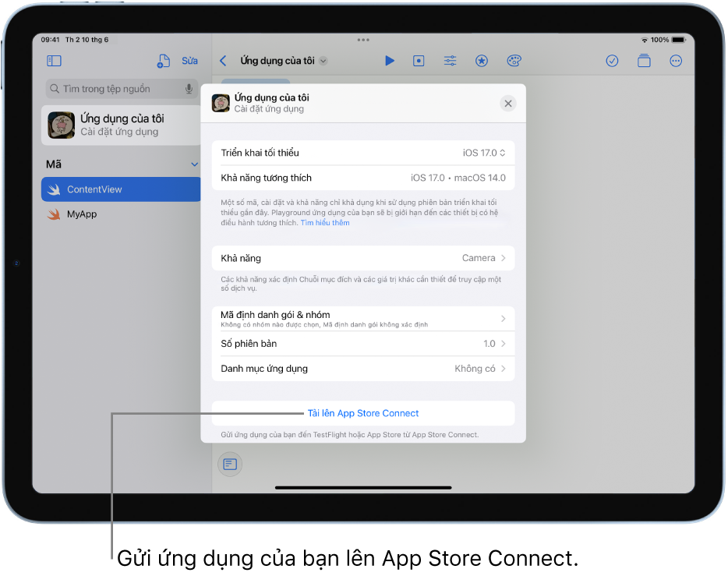Tap the three dots multitasking control
The image size is (728, 576).
(x=363, y=40)
